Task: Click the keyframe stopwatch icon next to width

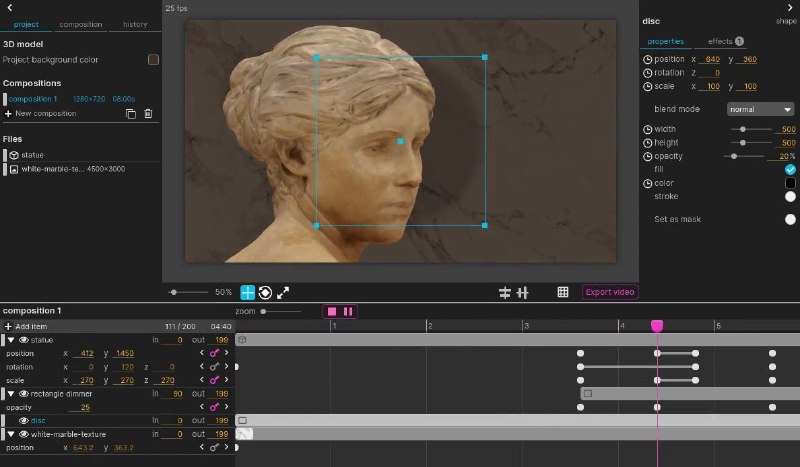Action: (x=647, y=129)
